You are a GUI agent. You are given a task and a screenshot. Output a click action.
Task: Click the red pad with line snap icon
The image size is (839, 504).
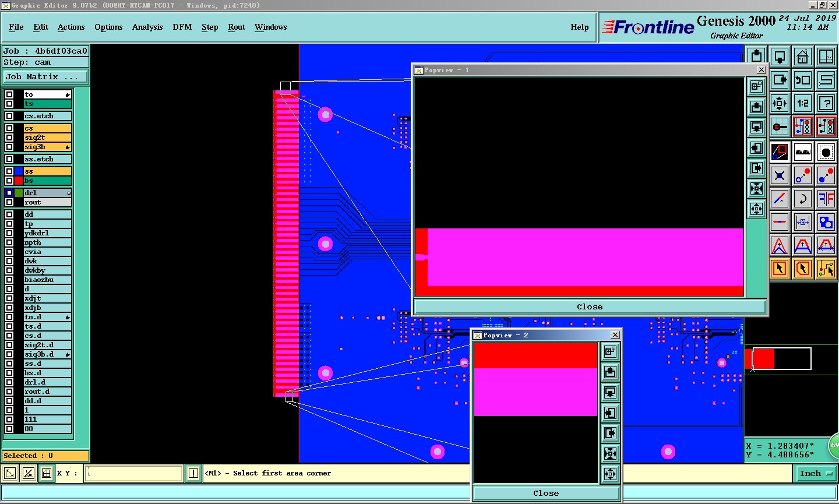pyautogui.click(x=779, y=126)
